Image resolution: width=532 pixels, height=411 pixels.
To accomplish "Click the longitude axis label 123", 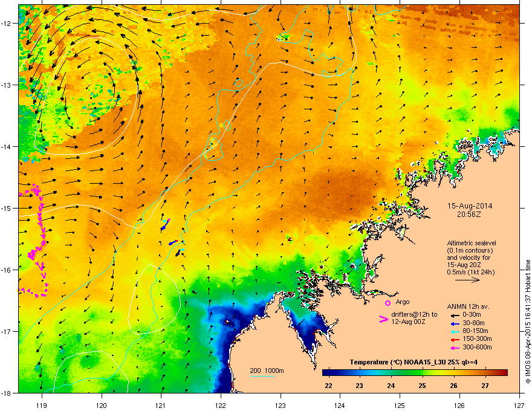I will pyautogui.click(x=281, y=405).
